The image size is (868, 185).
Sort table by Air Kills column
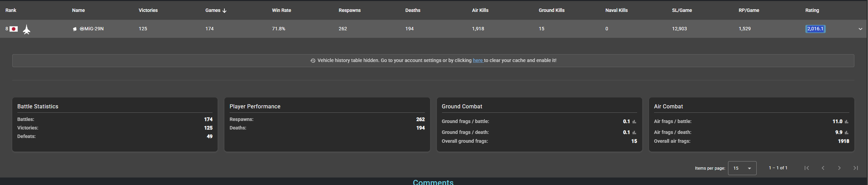(x=480, y=10)
